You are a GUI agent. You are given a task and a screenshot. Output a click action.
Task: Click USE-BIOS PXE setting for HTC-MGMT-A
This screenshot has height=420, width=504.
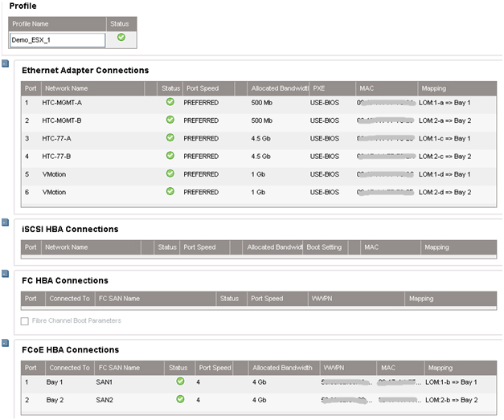324,103
